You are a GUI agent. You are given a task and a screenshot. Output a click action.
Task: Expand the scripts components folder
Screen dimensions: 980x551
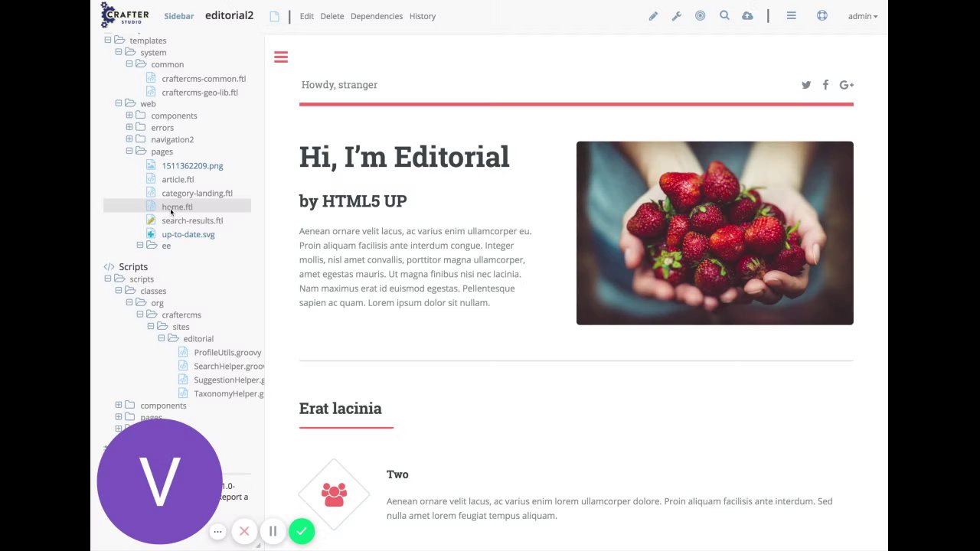click(x=119, y=406)
